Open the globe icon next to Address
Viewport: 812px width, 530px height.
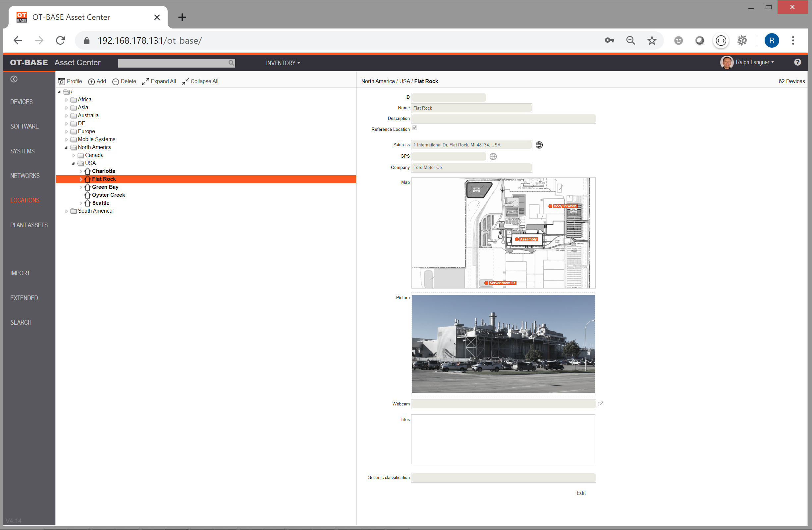tap(539, 145)
